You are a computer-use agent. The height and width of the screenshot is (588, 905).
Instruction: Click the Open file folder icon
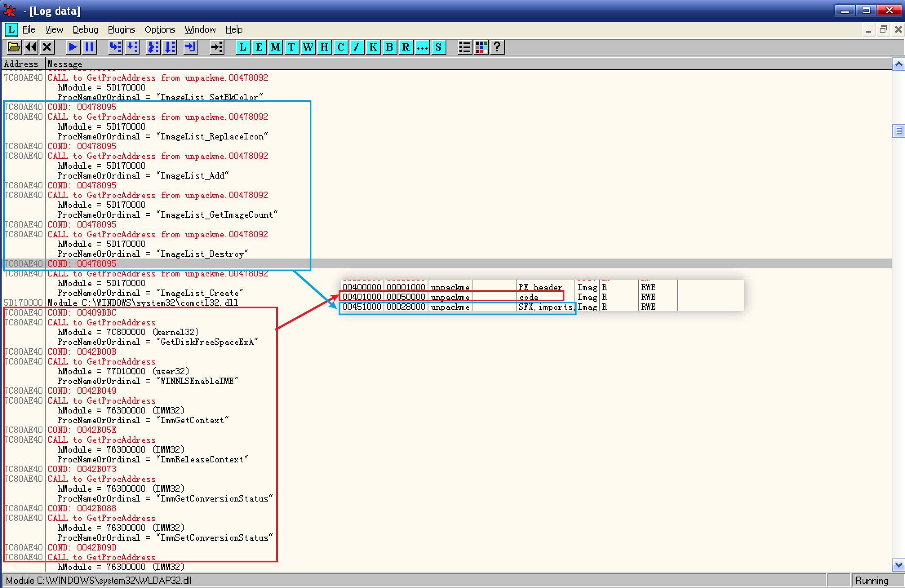click(x=14, y=47)
